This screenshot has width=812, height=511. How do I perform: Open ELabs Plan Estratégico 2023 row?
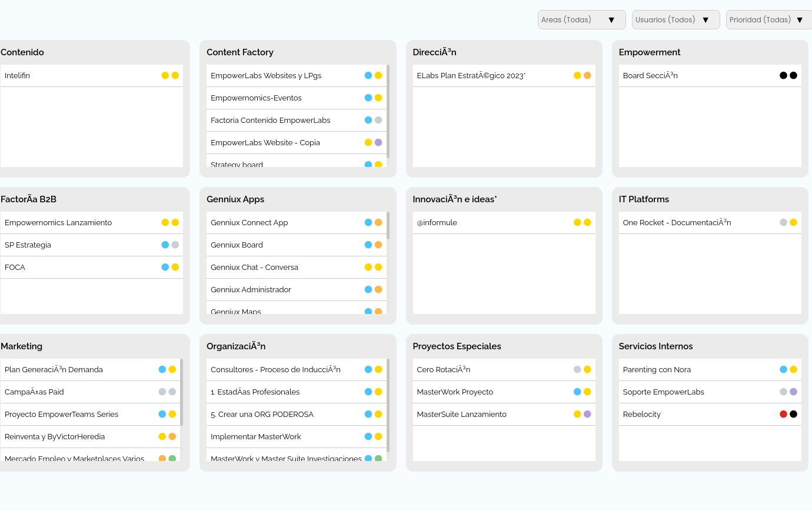pyautogui.click(x=504, y=75)
